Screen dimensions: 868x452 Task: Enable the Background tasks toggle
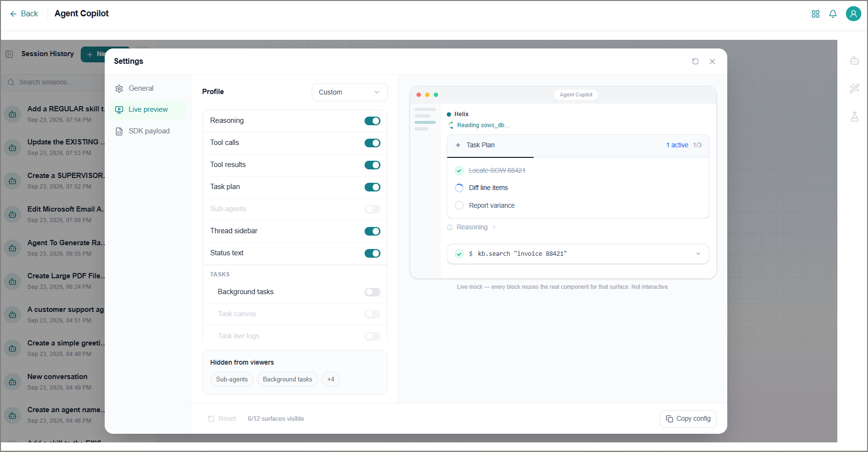tap(372, 292)
